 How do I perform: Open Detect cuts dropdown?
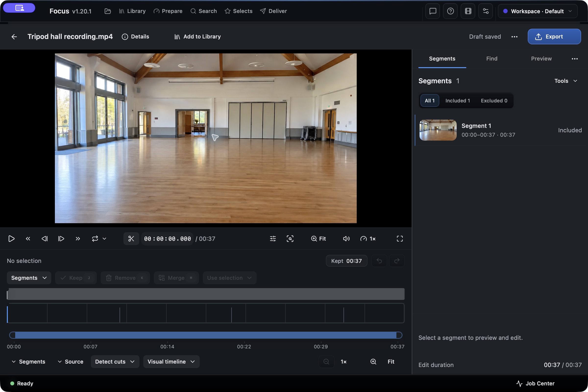click(115, 362)
